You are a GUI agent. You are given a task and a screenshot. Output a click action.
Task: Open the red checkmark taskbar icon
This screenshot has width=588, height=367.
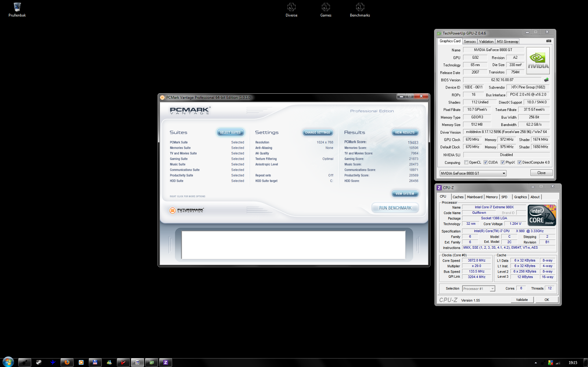[x=123, y=362]
